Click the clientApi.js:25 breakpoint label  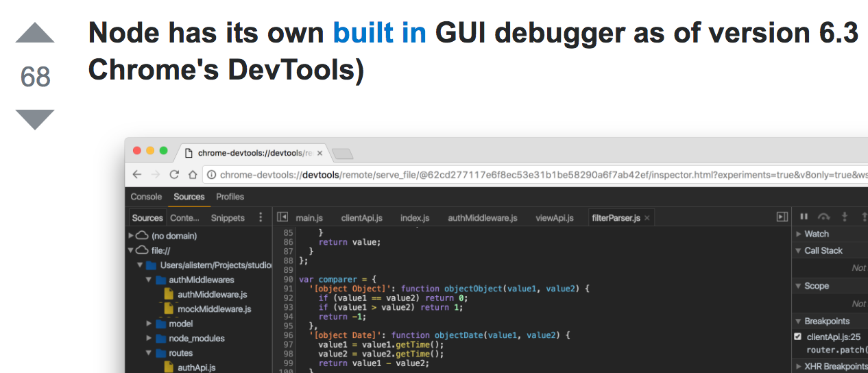pyautogui.click(x=834, y=337)
